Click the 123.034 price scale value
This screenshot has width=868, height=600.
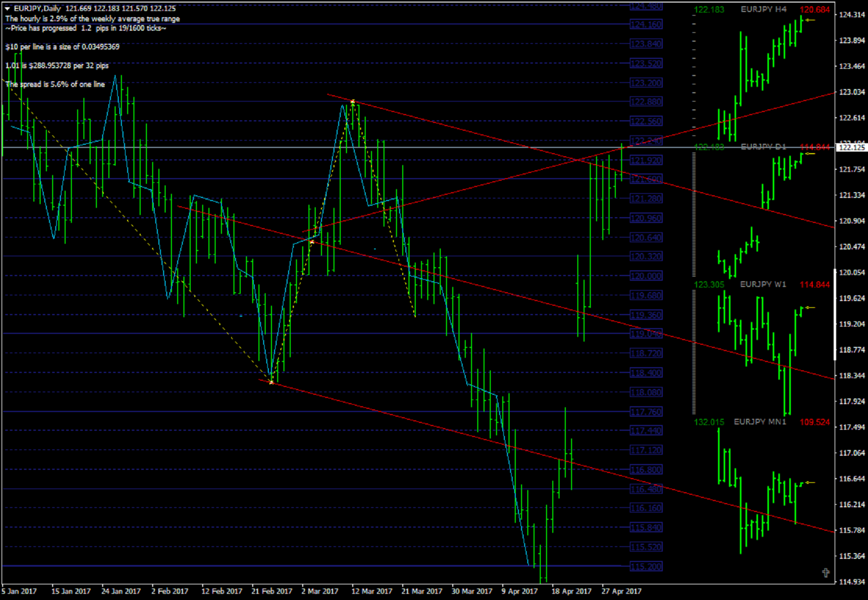[852, 92]
